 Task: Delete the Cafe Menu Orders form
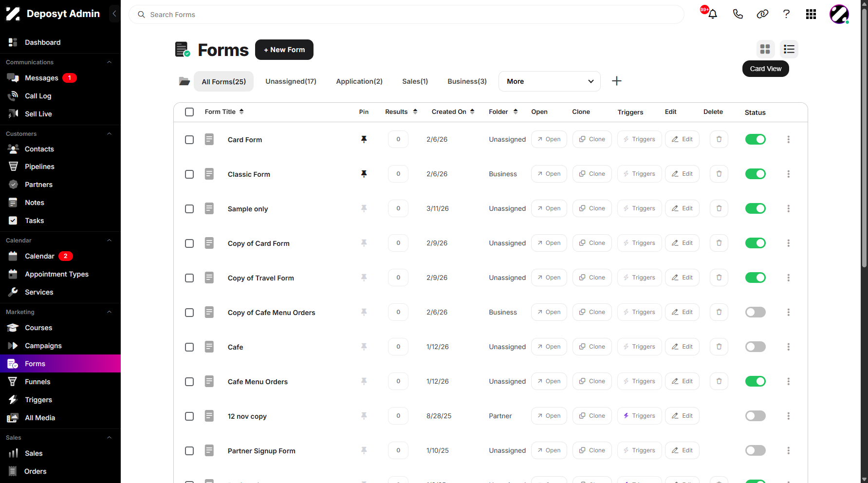coord(719,381)
